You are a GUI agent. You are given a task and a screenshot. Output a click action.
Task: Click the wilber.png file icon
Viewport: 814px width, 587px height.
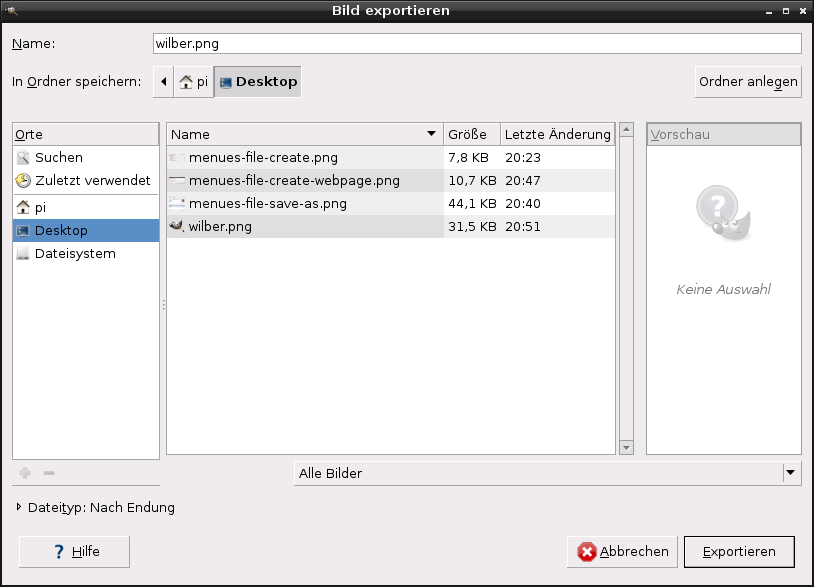tap(177, 227)
